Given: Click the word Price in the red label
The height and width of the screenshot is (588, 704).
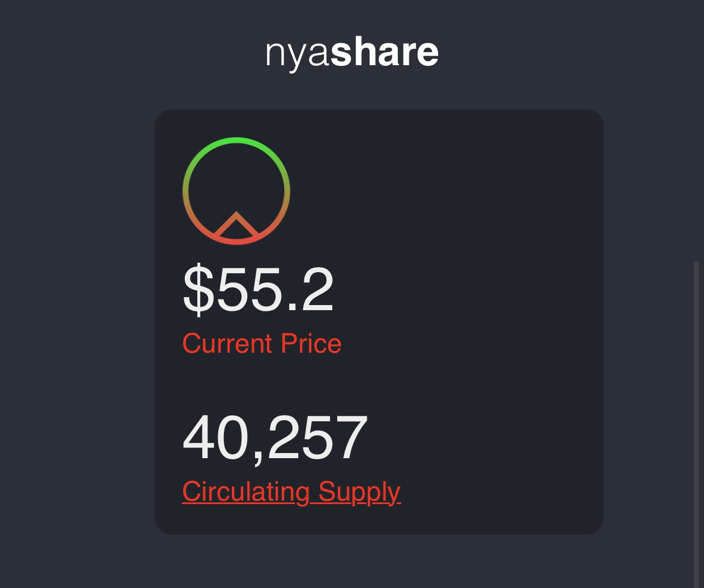Looking at the screenshot, I should pos(311,344).
